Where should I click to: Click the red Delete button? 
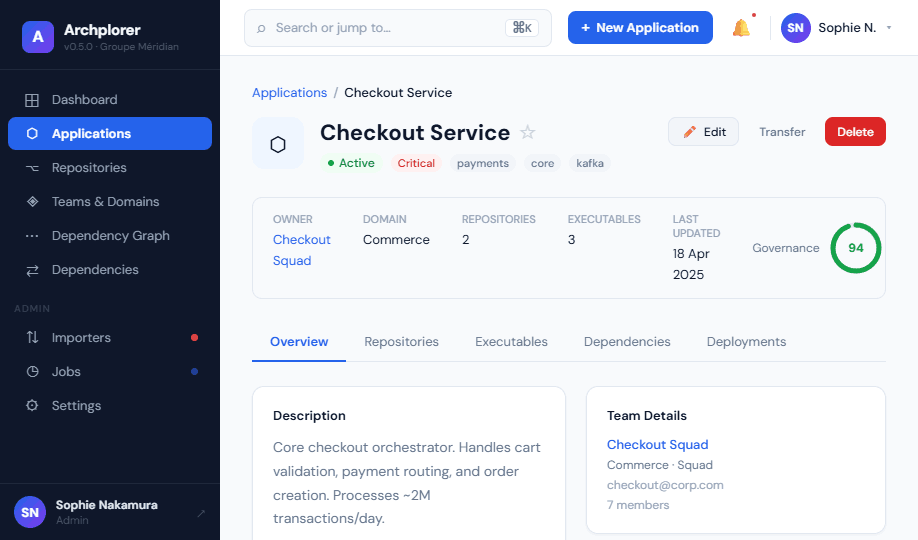pyautogui.click(x=855, y=132)
